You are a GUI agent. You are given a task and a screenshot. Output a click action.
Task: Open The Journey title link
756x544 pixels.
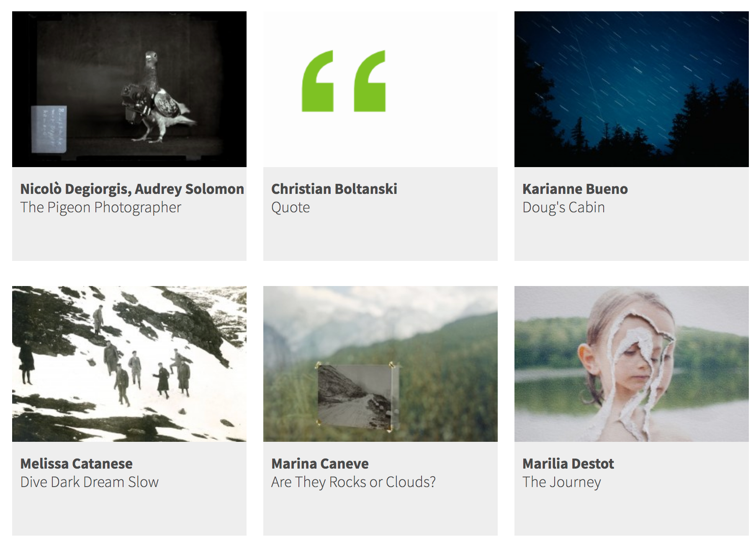(x=561, y=482)
